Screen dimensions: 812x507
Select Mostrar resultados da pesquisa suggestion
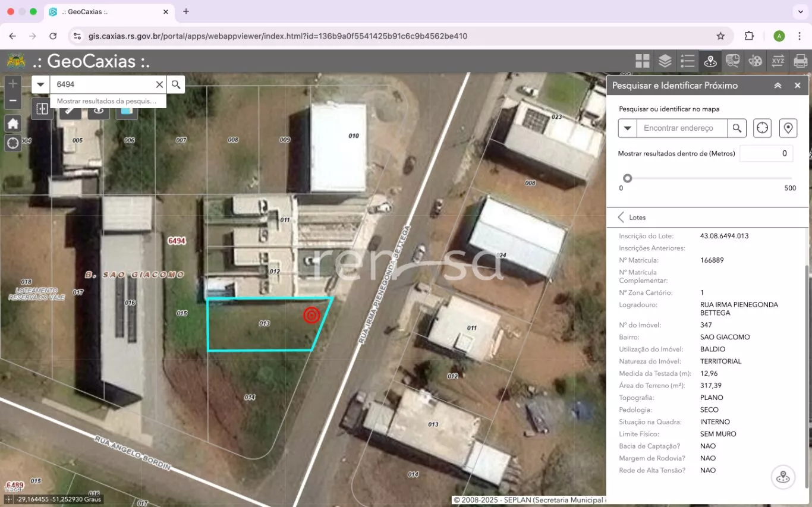(x=106, y=101)
